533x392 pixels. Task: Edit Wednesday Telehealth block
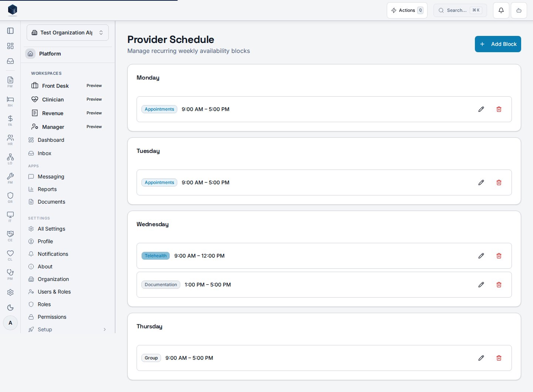[x=481, y=256]
